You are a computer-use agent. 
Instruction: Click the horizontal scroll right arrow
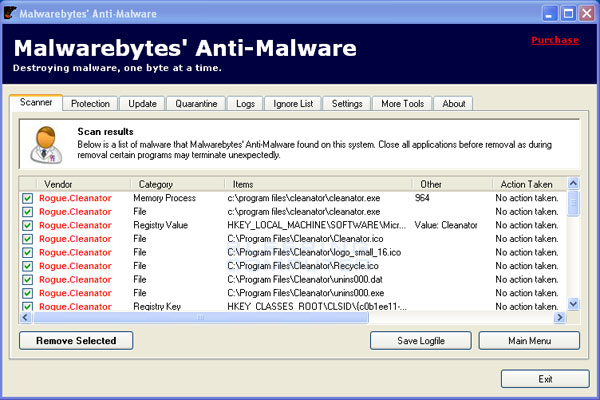(x=560, y=317)
